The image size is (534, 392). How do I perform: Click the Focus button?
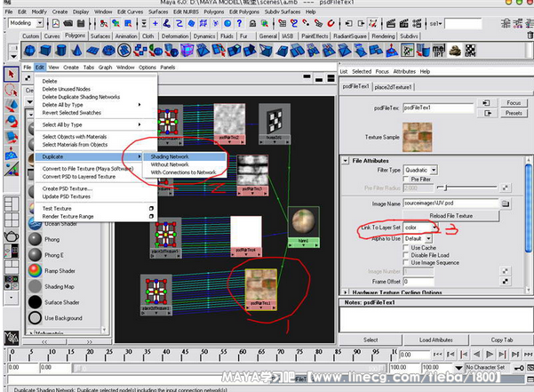point(514,102)
